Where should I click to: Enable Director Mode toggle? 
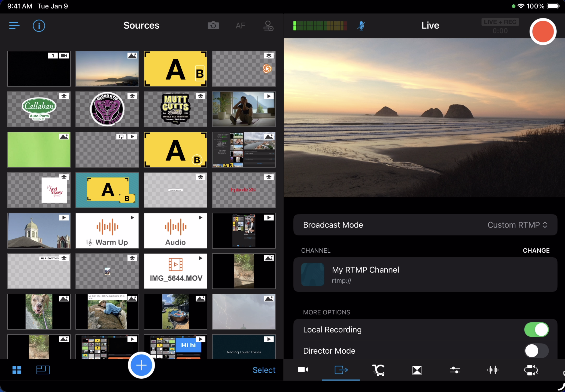pos(536,351)
